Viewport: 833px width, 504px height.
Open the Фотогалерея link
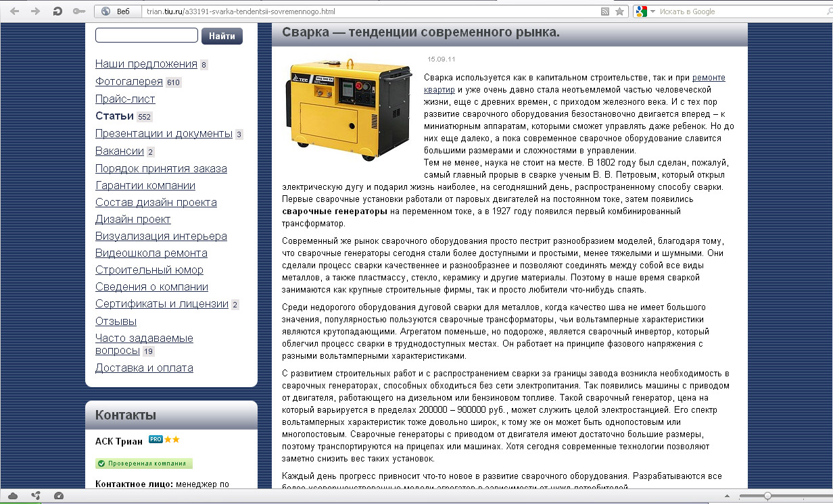pos(129,82)
